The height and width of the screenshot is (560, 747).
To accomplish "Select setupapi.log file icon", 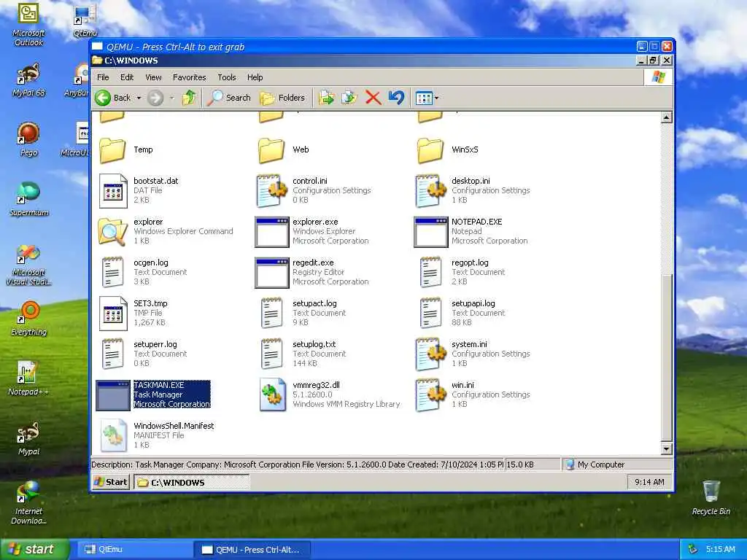I will (430, 314).
